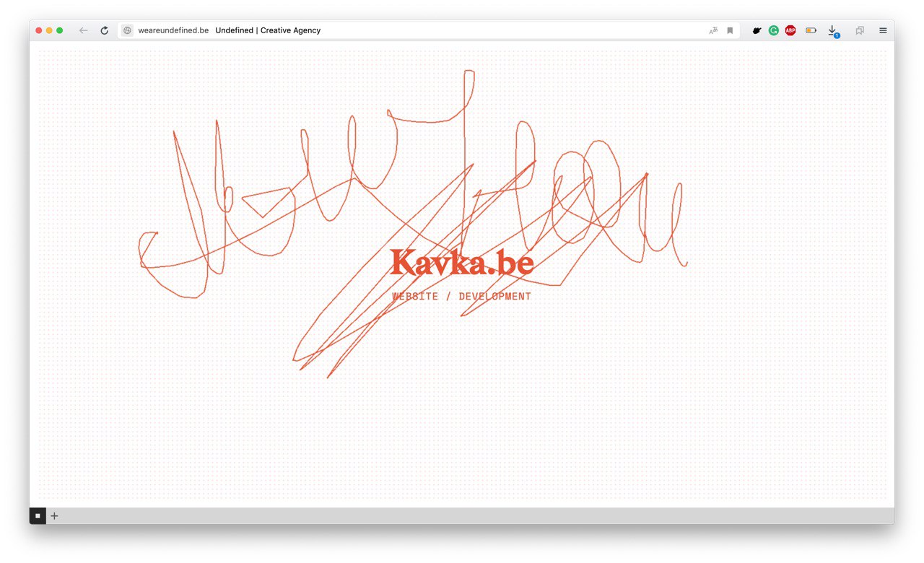
Task: Open the bookmarks collections icon
Action: point(860,30)
